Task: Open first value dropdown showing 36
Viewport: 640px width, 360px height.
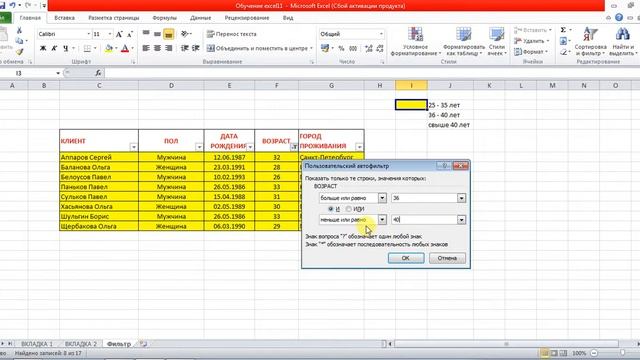Action: pyautogui.click(x=461, y=198)
